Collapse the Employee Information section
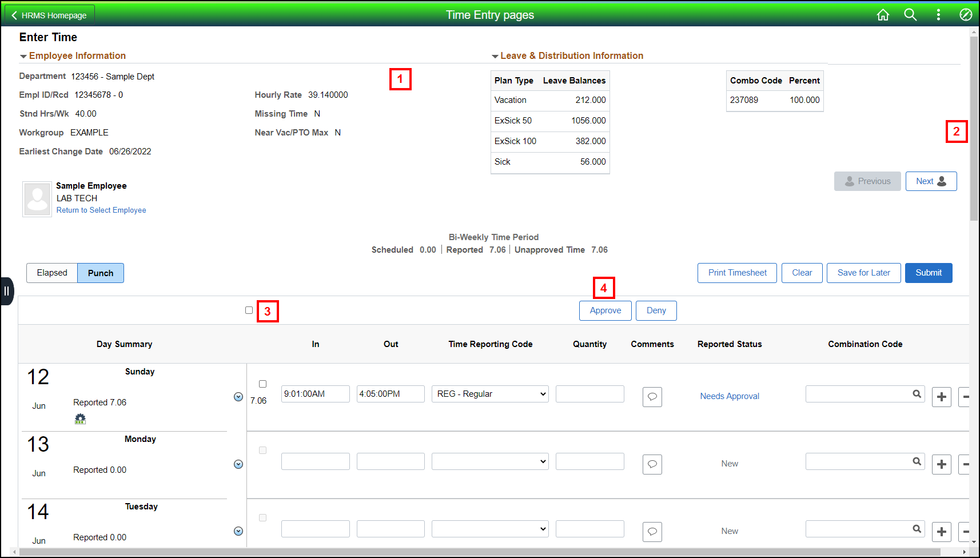980x558 pixels. (23, 56)
